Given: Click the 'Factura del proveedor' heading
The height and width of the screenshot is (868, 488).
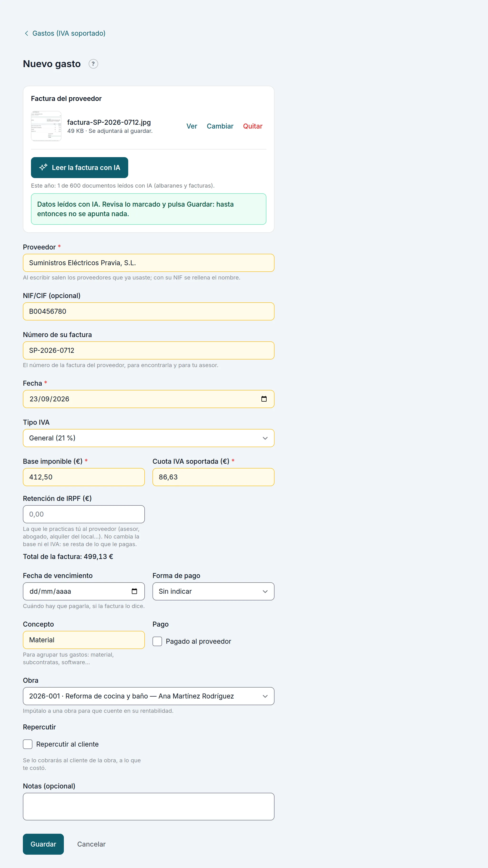Looking at the screenshot, I should [66, 98].
